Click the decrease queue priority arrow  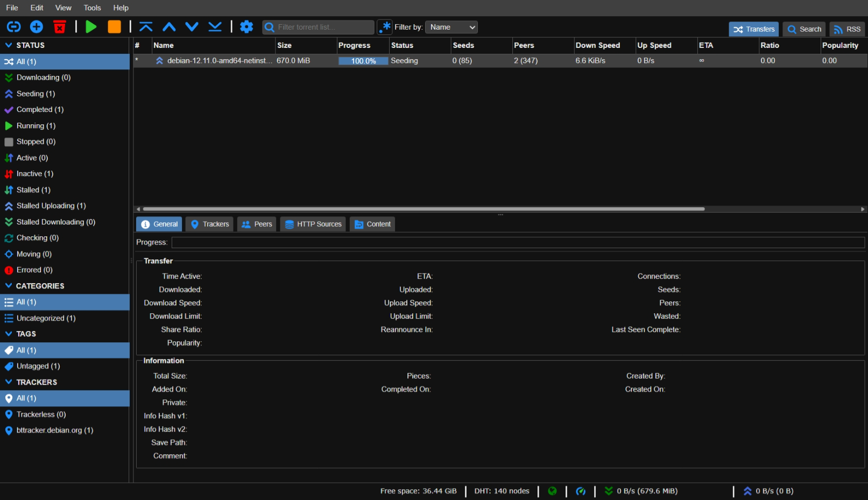192,27
